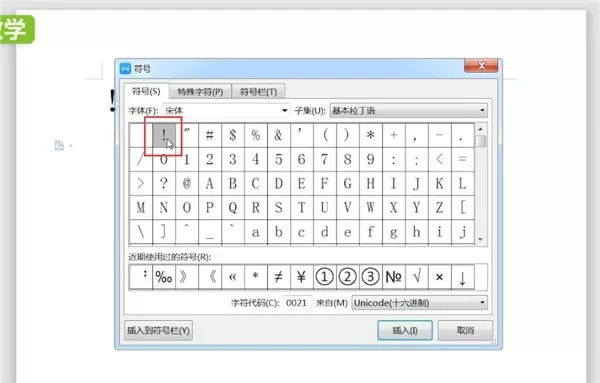Choose the equals sign symbol

coord(462,160)
